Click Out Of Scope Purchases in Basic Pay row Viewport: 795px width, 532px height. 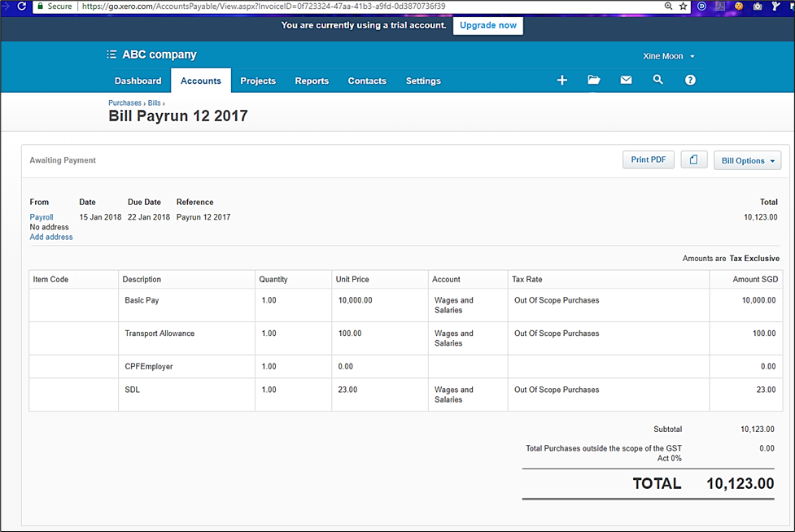[x=557, y=300]
